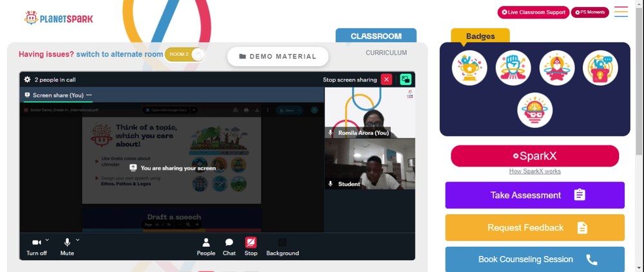Open the hamburger menu
This screenshot has height=272, width=644.
tap(621, 12)
